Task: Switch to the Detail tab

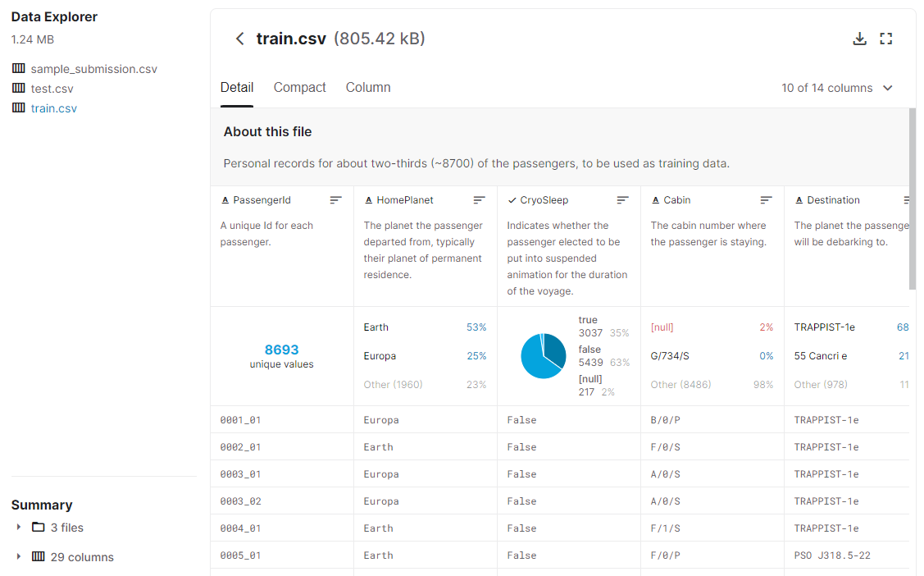Action: pos(237,87)
